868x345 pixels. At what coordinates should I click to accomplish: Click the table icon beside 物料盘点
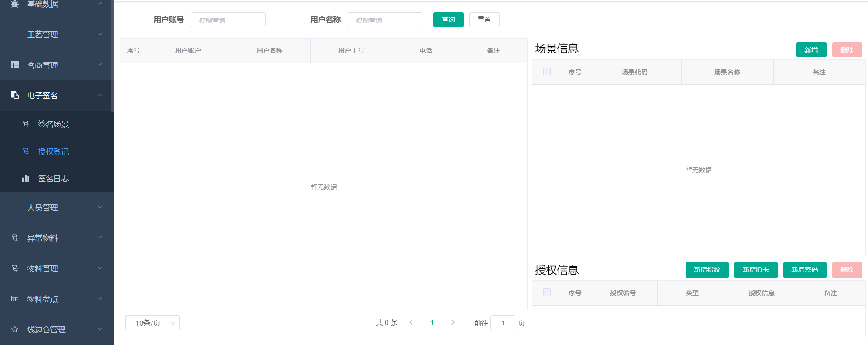click(x=15, y=299)
